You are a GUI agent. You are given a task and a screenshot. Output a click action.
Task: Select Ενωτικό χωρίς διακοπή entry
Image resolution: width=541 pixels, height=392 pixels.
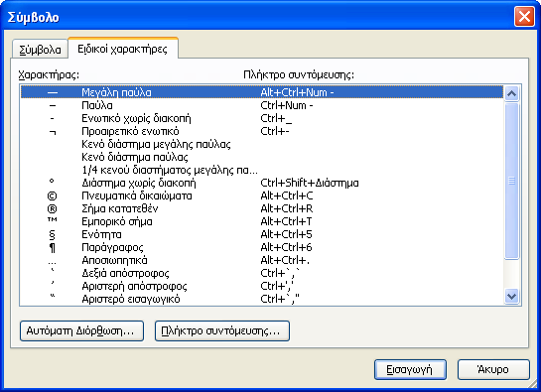[x=262, y=118]
